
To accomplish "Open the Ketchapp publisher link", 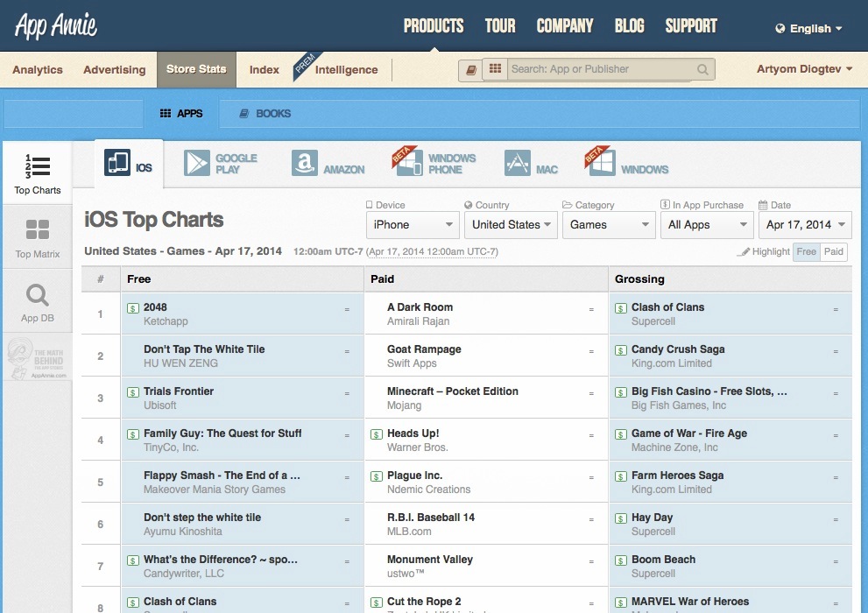I will pyautogui.click(x=166, y=321).
